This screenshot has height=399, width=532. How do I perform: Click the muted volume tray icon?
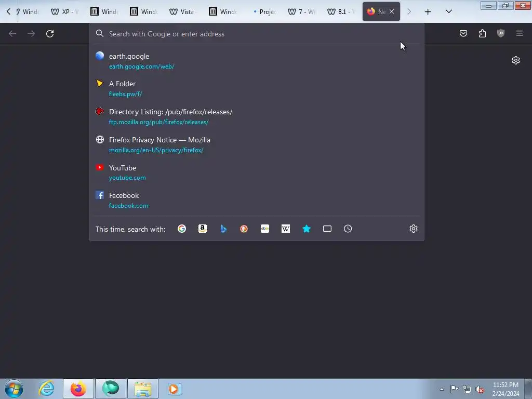pyautogui.click(x=480, y=389)
